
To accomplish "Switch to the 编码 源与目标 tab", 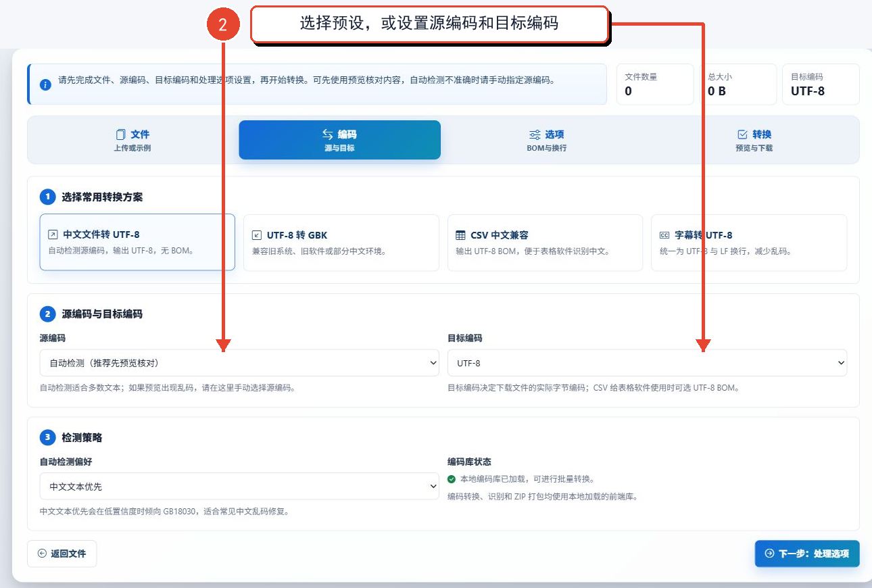I will pyautogui.click(x=339, y=140).
